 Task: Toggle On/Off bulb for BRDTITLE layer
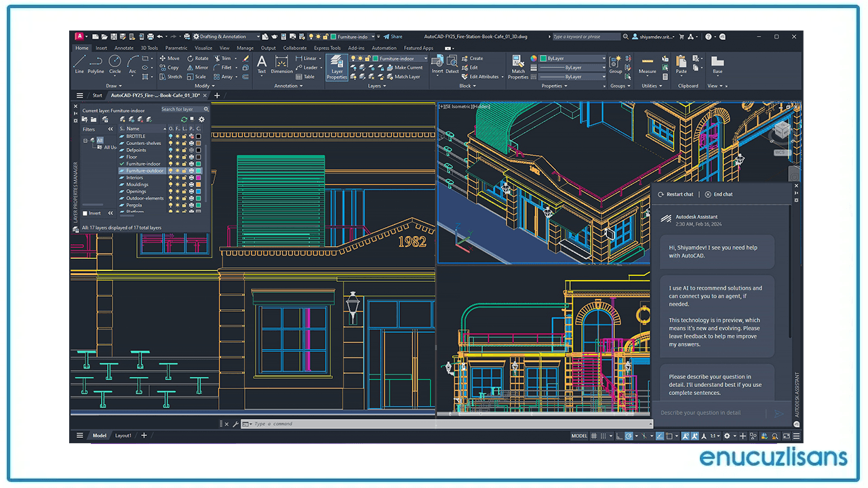pyautogui.click(x=171, y=136)
